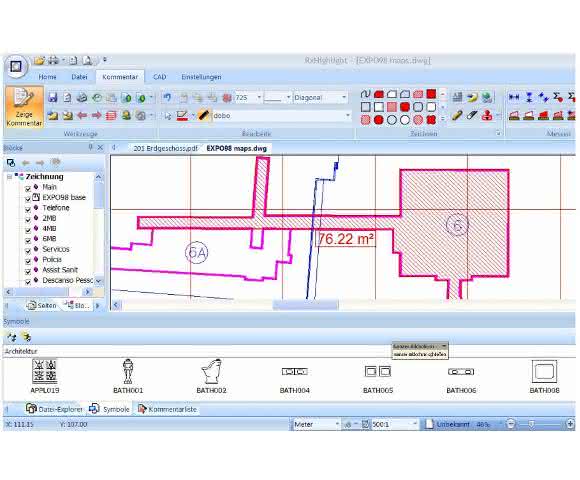Click the text note icon in Zeichnen

[x=458, y=98]
